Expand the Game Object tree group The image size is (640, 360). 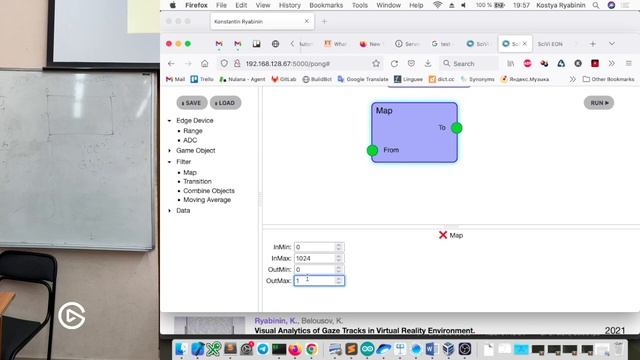[170, 151]
